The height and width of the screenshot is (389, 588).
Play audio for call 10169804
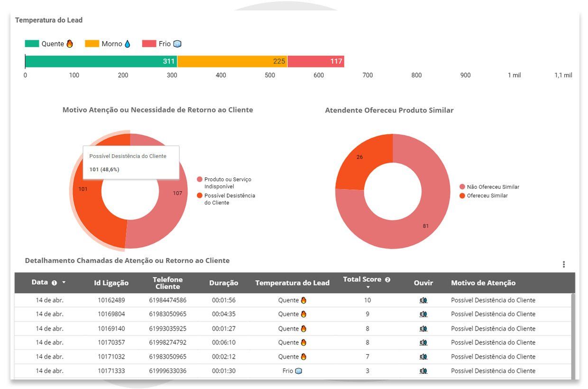423,314
